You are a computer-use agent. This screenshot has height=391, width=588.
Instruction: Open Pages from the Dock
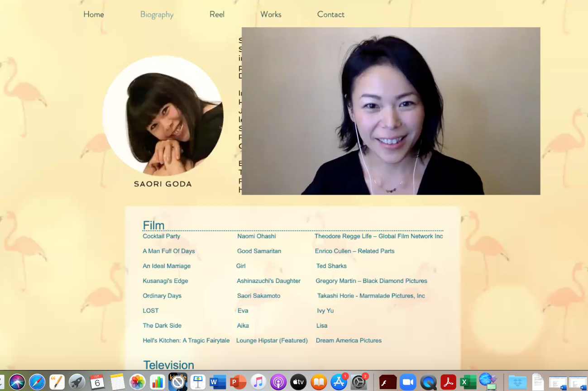[x=57, y=382]
